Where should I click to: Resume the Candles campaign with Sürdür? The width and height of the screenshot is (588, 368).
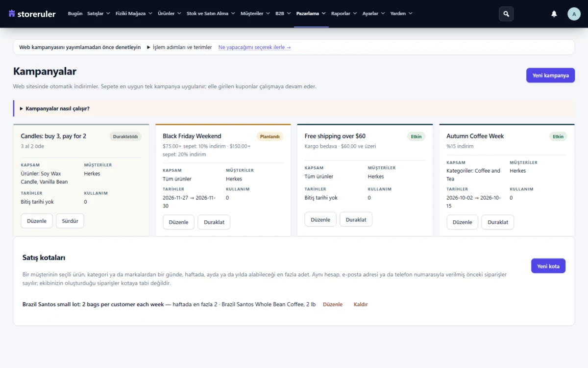70,221
